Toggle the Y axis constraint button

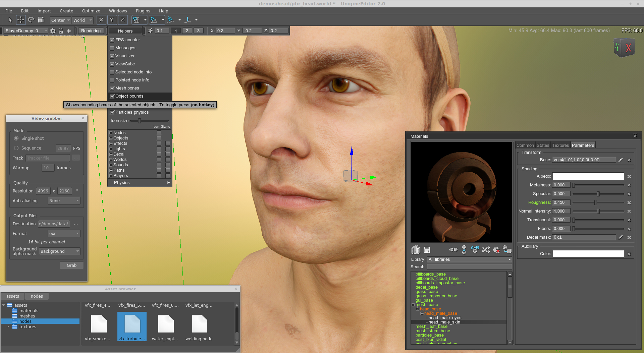click(x=112, y=20)
